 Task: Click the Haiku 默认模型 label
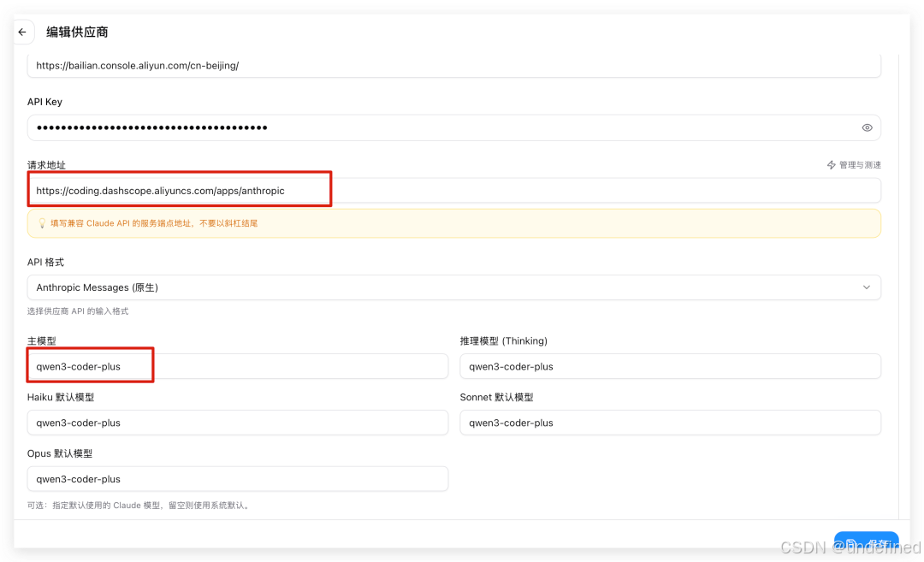pyautogui.click(x=61, y=398)
